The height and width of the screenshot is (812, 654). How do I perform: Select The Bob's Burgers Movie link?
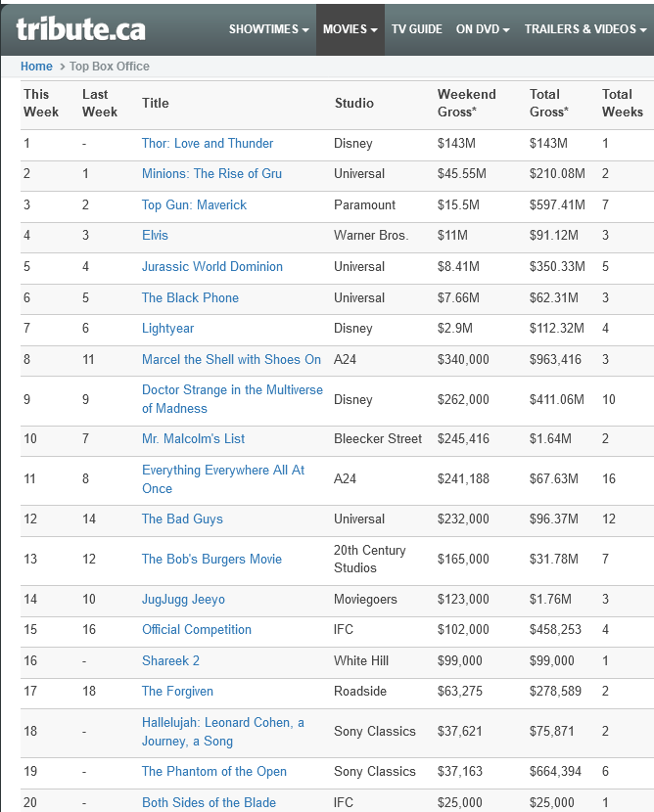(211, 560)
